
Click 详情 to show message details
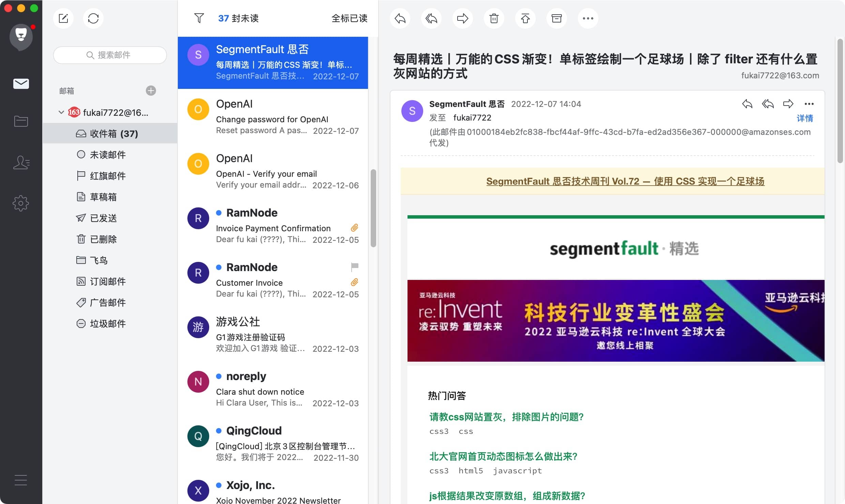pyautogui.click(x=805, y=118)
